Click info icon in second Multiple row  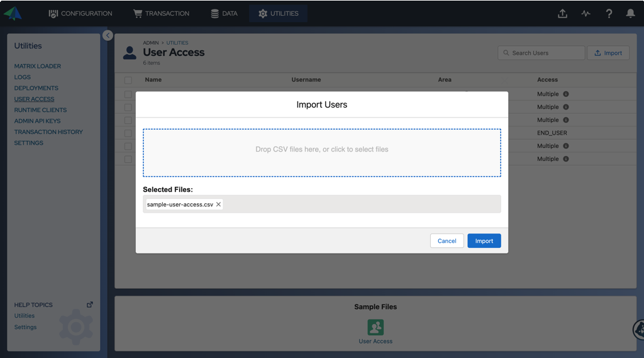pos(565,107)
